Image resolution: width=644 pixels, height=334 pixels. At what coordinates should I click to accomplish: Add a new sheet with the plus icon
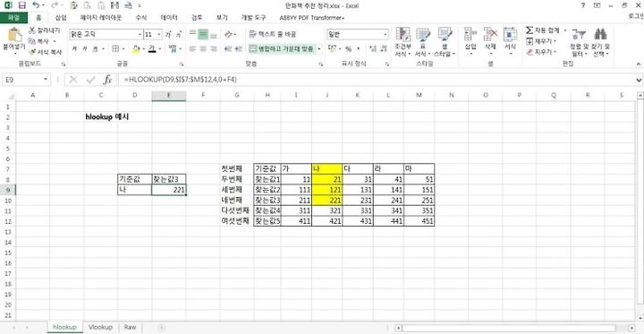pyautogui.click(x=161, y=328)
